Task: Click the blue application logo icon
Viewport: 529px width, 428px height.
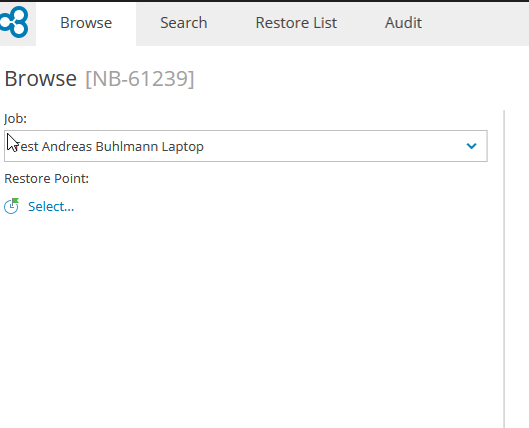Action: pos(14,22)
